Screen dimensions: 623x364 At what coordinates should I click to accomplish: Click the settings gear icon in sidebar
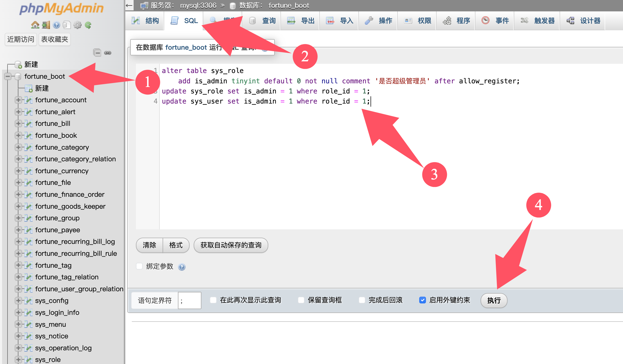[x=77, y=25]
